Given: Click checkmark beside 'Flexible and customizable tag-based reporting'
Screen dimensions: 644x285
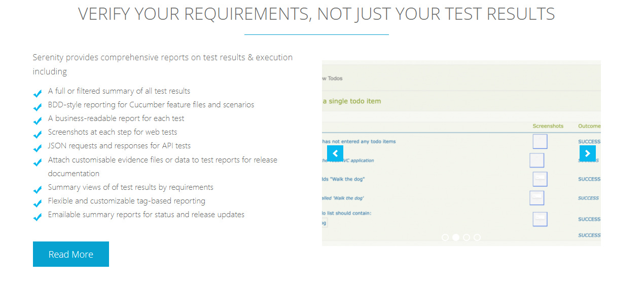Looking at the screenshot, I should pos(37,203).
